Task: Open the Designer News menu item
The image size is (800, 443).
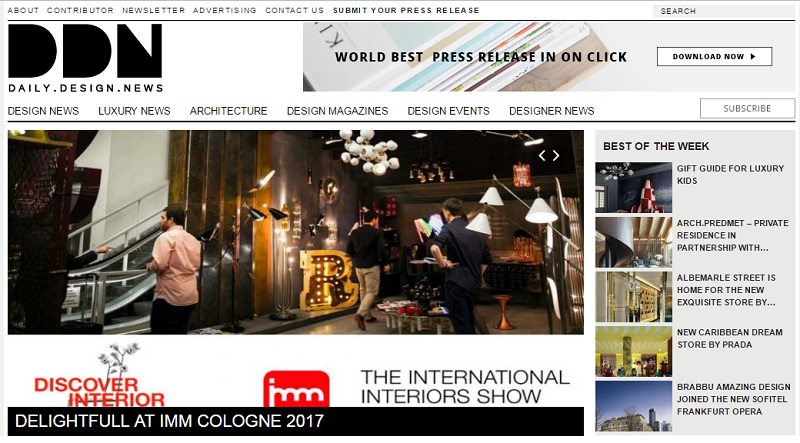Action: pyautogui.click(x=552, y=111)
